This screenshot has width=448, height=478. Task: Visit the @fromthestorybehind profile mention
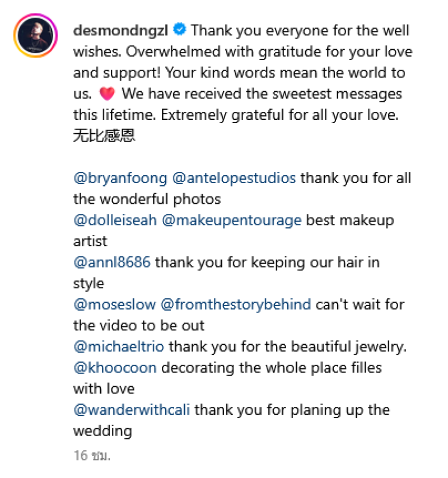(x=236, y=304)
